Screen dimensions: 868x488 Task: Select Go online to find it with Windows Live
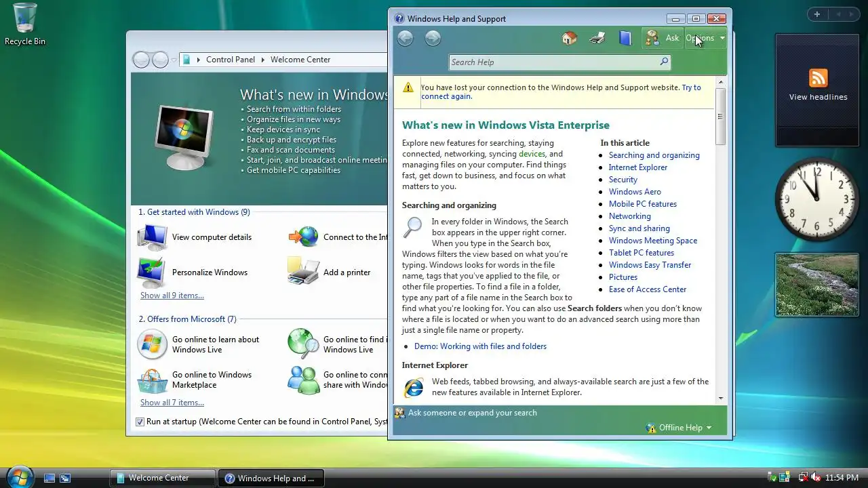pos(337,344)
